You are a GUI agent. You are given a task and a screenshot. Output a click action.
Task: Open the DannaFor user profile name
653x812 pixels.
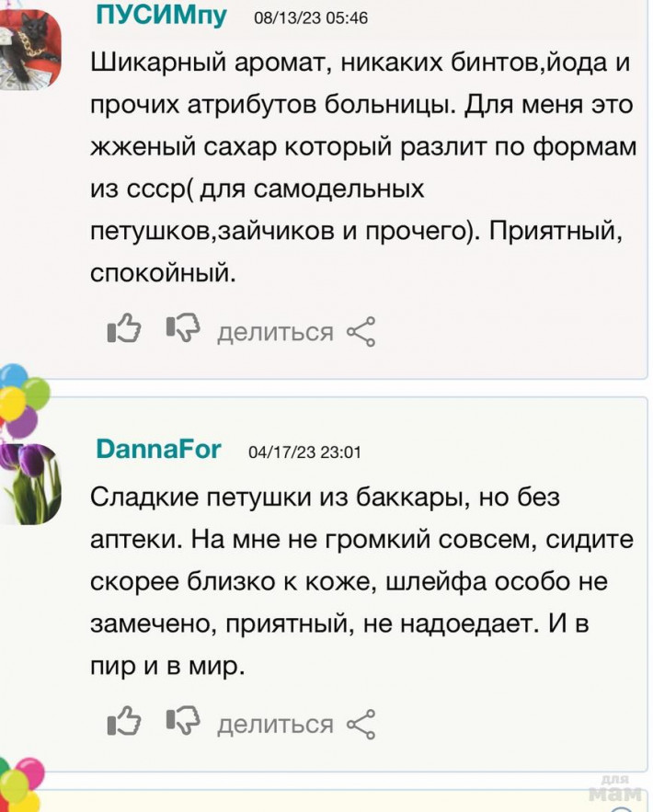click(x=158, y=449)
